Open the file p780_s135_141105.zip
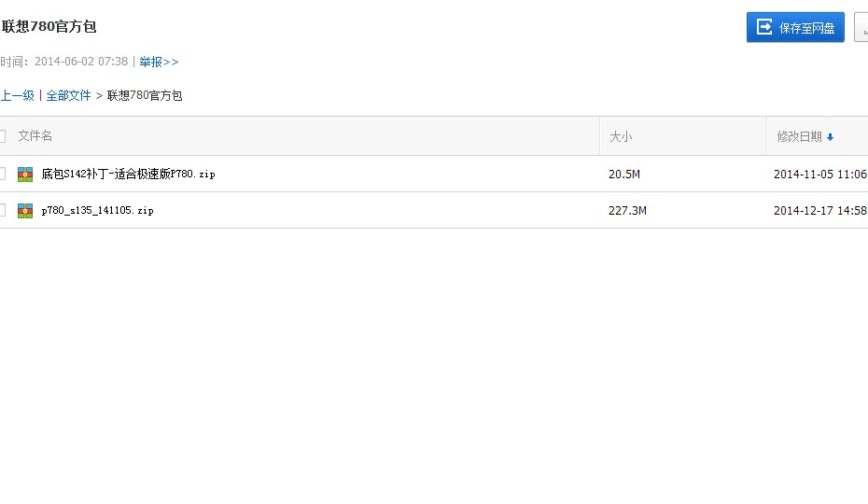 (x=97, y=211)
